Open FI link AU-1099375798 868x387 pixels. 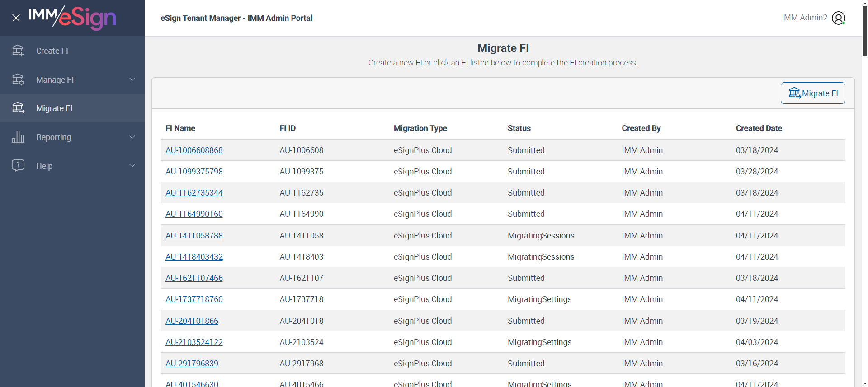click(x=194, y=172)
